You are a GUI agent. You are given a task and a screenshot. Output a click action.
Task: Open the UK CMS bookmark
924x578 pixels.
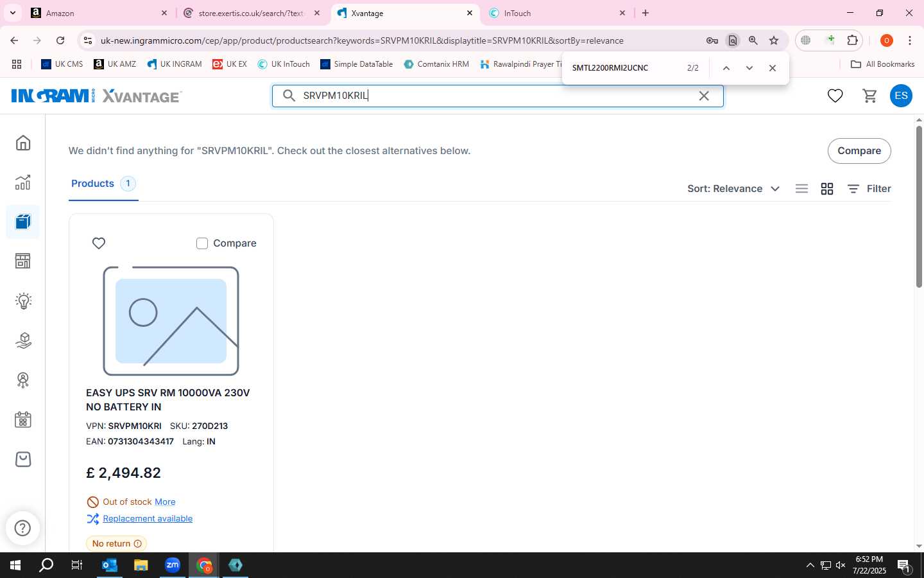pyautogui.click(x=62, y=64)
